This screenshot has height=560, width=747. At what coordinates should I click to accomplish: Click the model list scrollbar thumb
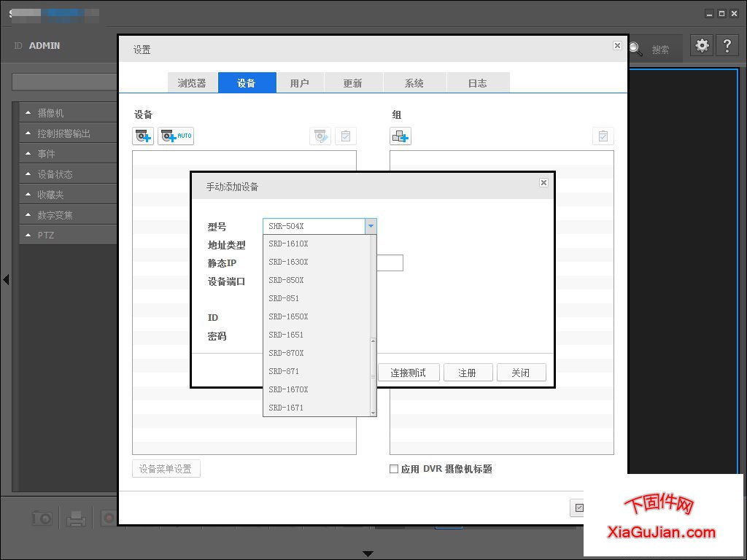[373, 377]
